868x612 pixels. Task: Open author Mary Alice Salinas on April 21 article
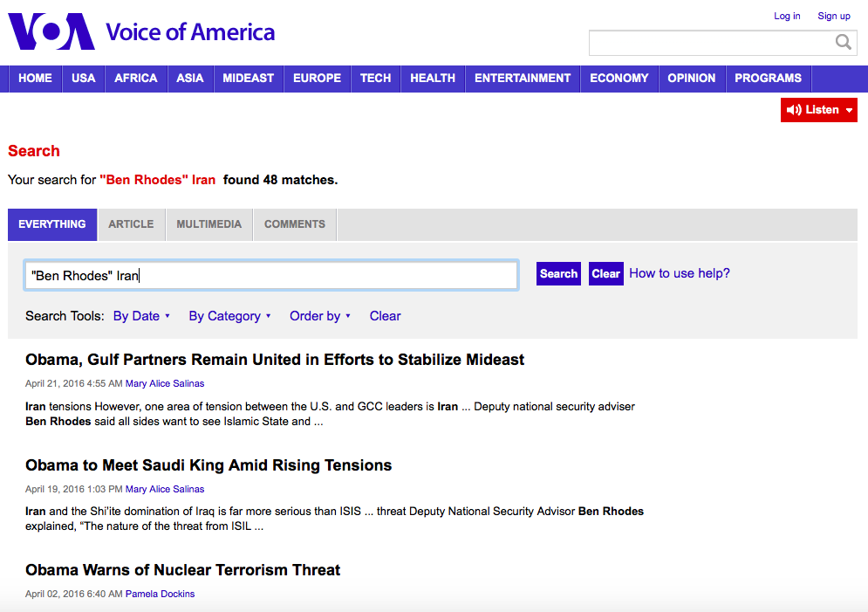pos(164,383)
